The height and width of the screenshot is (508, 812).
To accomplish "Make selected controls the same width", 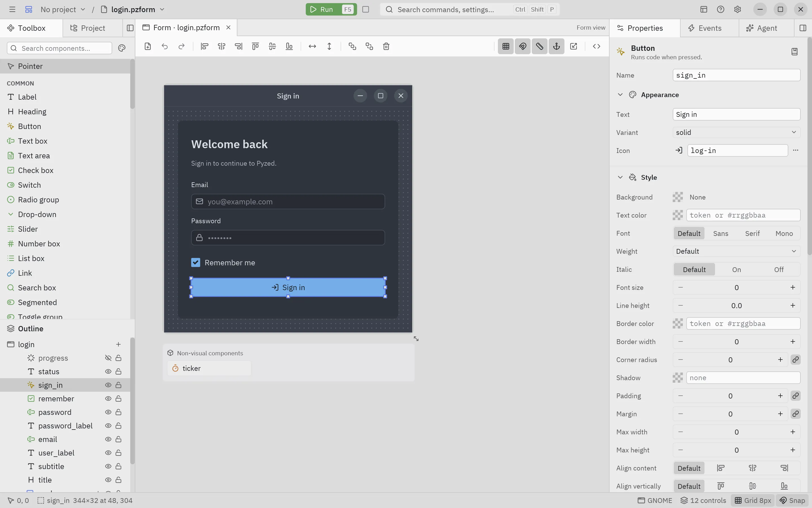I will 312,46.
